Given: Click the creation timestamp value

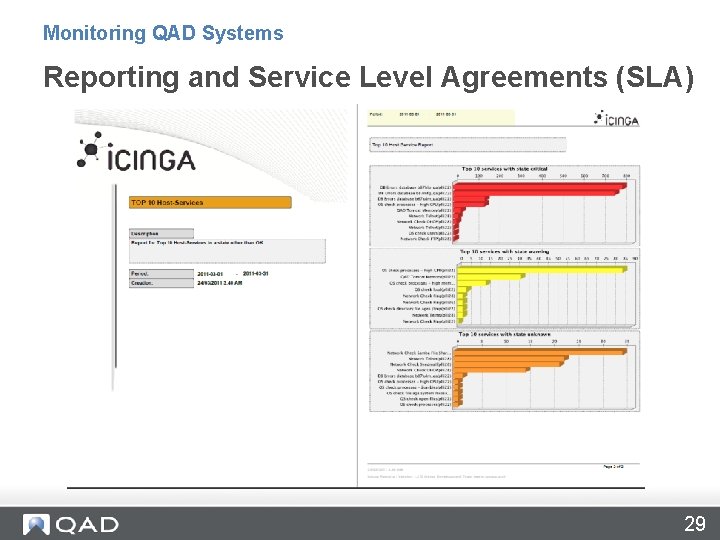Looking at the screenshot, I should coord(219,283).
